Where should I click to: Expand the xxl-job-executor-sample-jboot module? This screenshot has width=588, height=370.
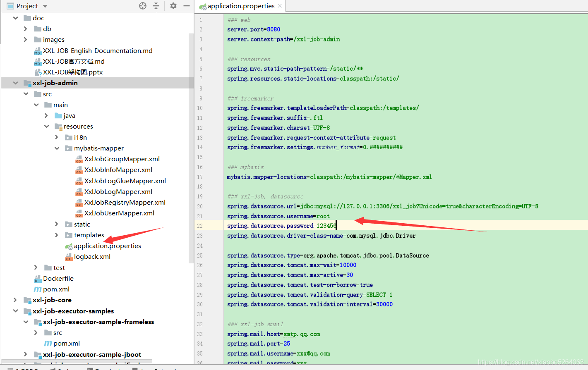[26, 354]
